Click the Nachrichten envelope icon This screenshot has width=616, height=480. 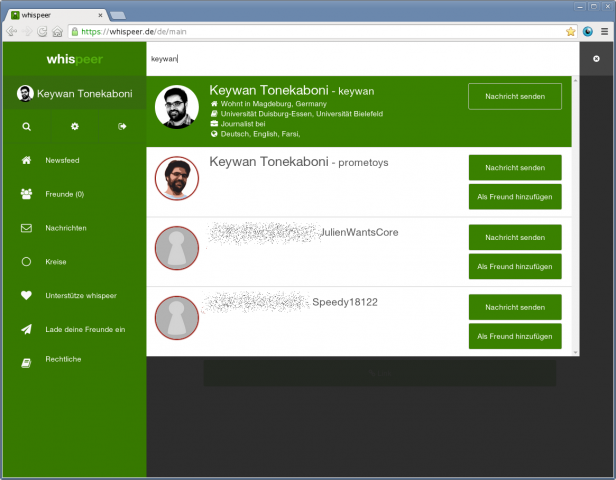[x=26, y=228]
